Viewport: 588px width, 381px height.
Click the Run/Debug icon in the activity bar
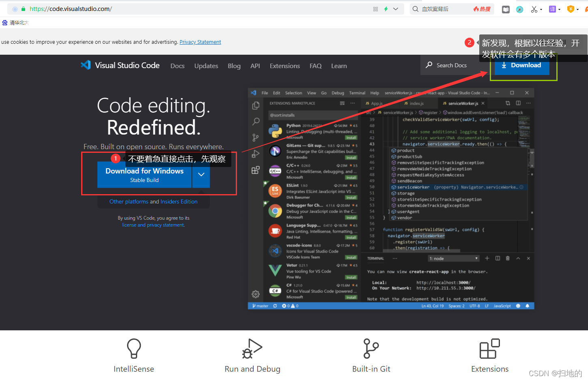[x=256, y=154]
